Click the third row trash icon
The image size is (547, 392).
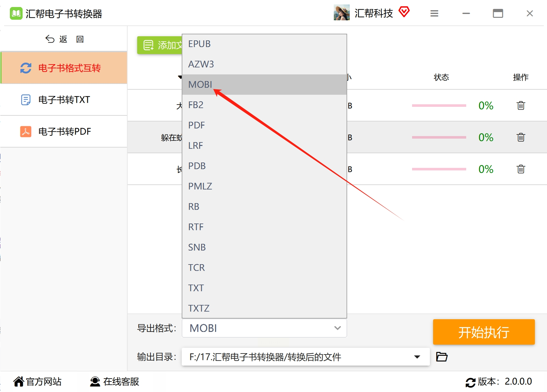point(521,169)
